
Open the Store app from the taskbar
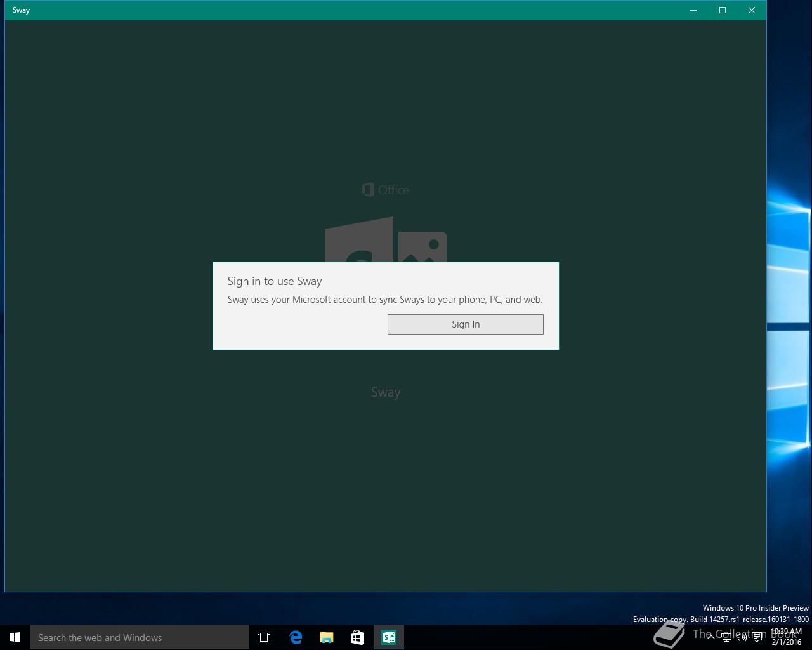tap(358, 637)
